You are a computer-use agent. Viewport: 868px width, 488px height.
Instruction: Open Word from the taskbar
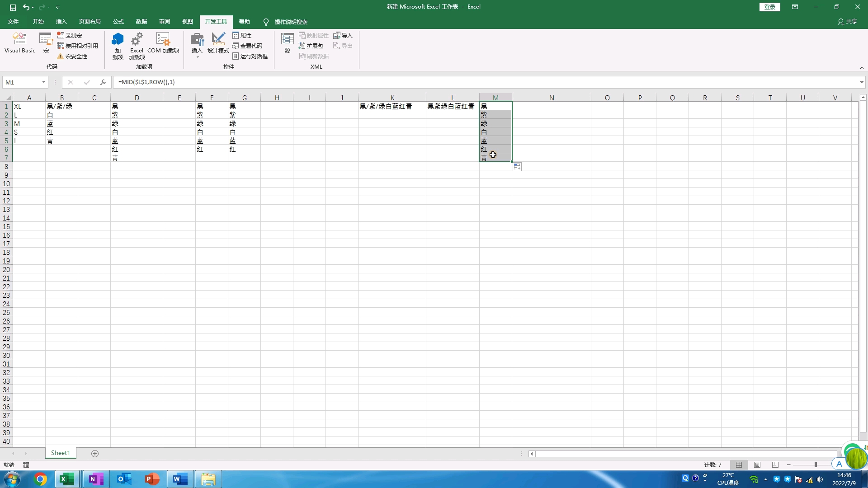[x=180, y=479]
